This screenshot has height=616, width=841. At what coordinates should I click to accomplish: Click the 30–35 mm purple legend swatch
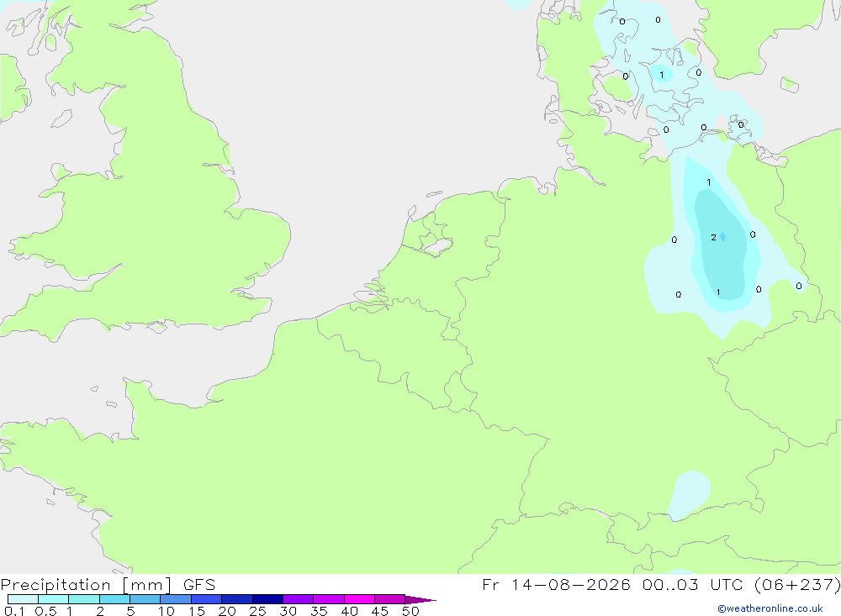coord(299,599)
